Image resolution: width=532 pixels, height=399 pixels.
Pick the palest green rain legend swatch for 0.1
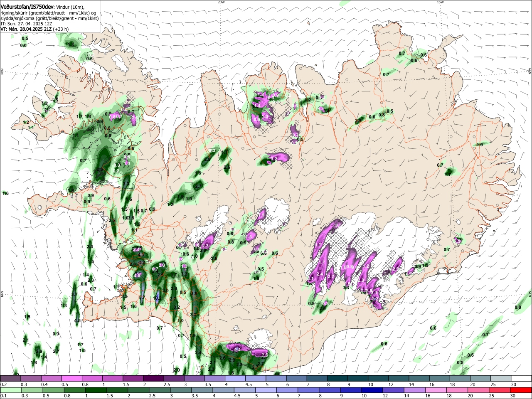[11, 390]
